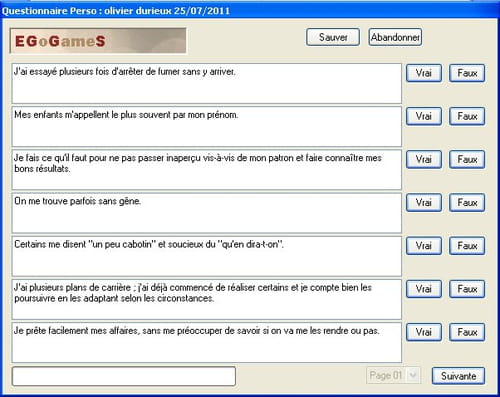
Task: Abandon the questionnaire with Abandonner
Action: [395, 37]
